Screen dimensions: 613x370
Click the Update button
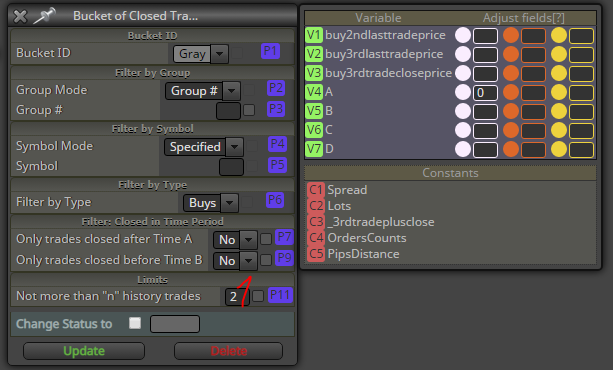84,351
